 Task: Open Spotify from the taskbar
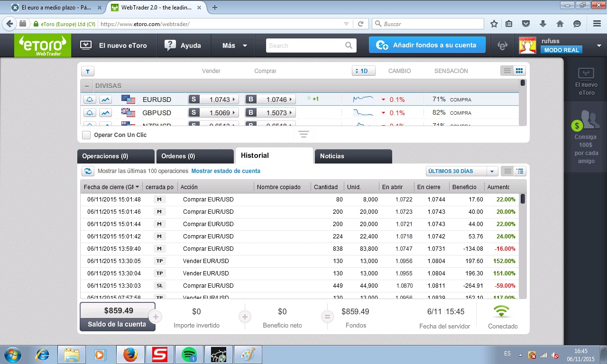point(189,355)
